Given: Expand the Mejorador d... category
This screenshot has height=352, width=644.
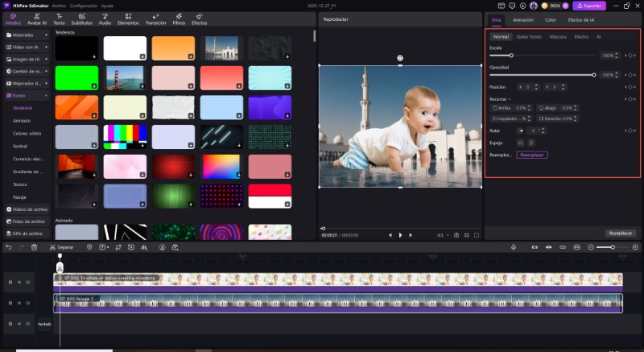Looking at the screenshot, I should click(x=27, y=84).
